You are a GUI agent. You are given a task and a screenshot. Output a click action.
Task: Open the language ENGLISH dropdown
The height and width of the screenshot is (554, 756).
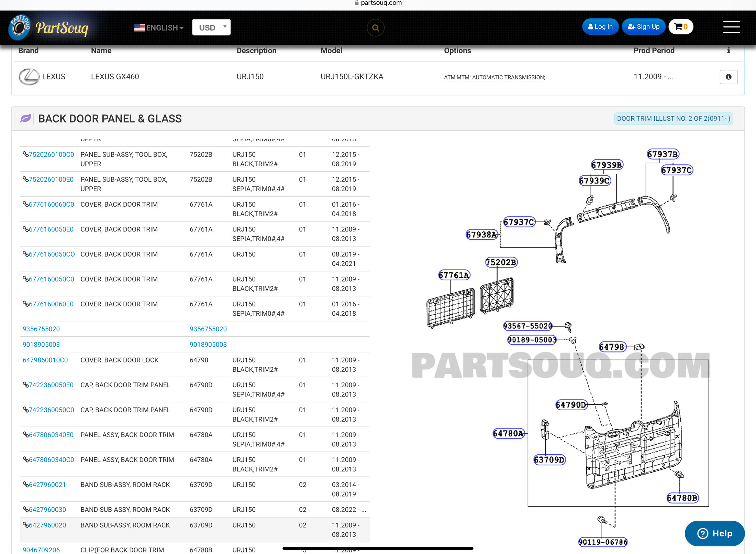pos(159,28)
